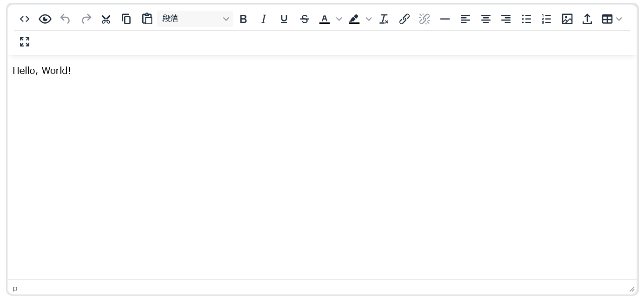Screen dimensions: 644x298
Task: Insert a horizontal line
Action: tap(445, 19)
